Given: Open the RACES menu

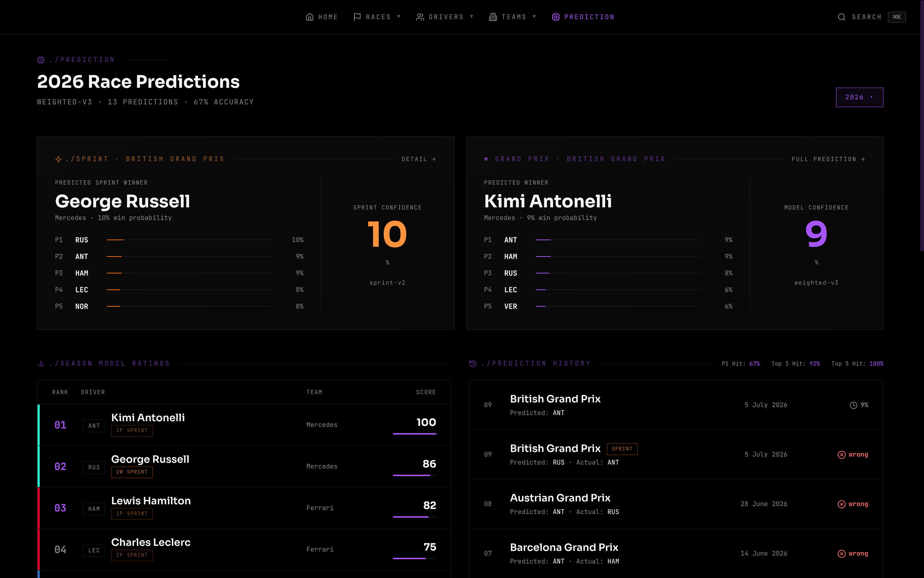Looking at the screenshot, I should 377,17.
